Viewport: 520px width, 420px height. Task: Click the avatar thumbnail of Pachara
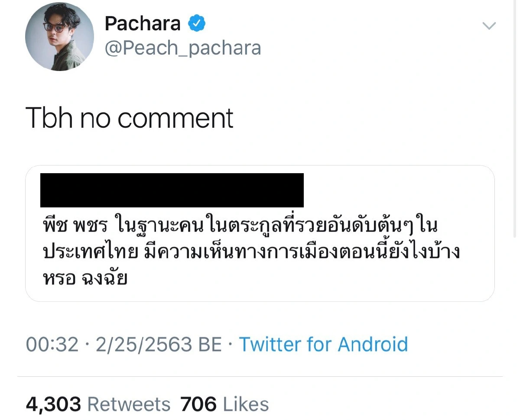coord(59,37)
